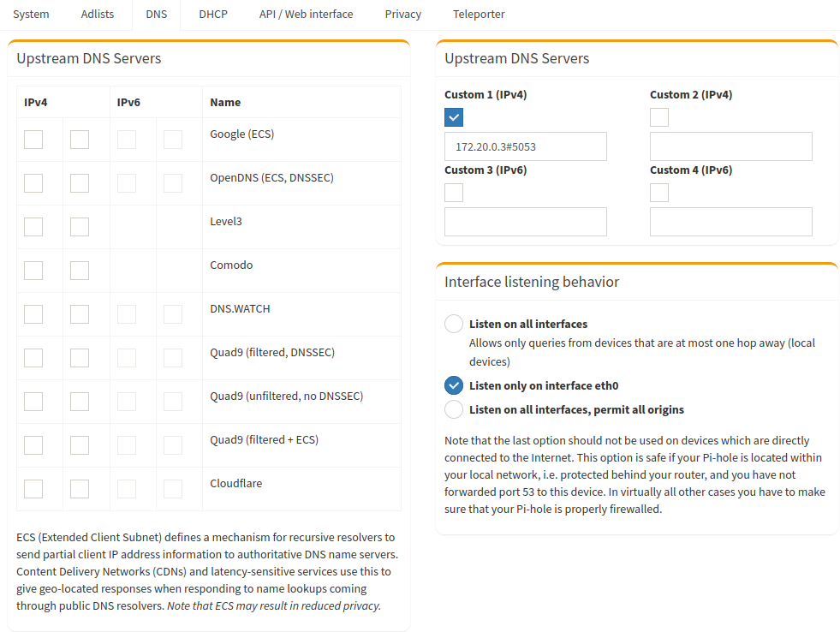Click the DNS.WATCH name cell
Viewport: 840px width, 632px height.
point(301,314)
